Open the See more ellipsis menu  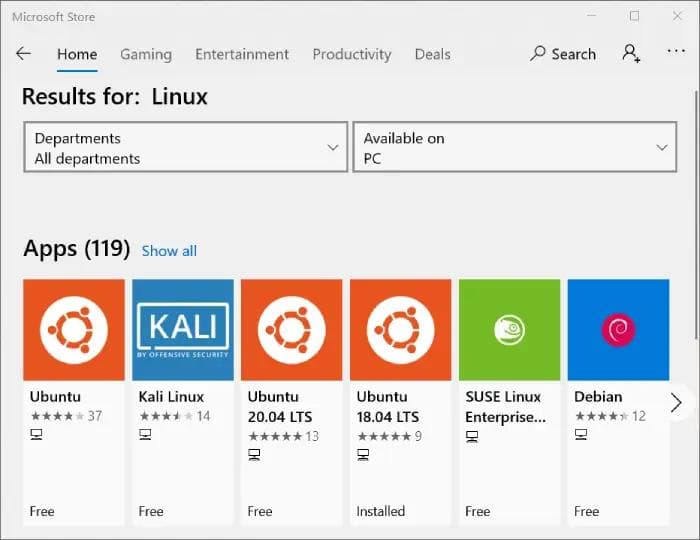676,51
